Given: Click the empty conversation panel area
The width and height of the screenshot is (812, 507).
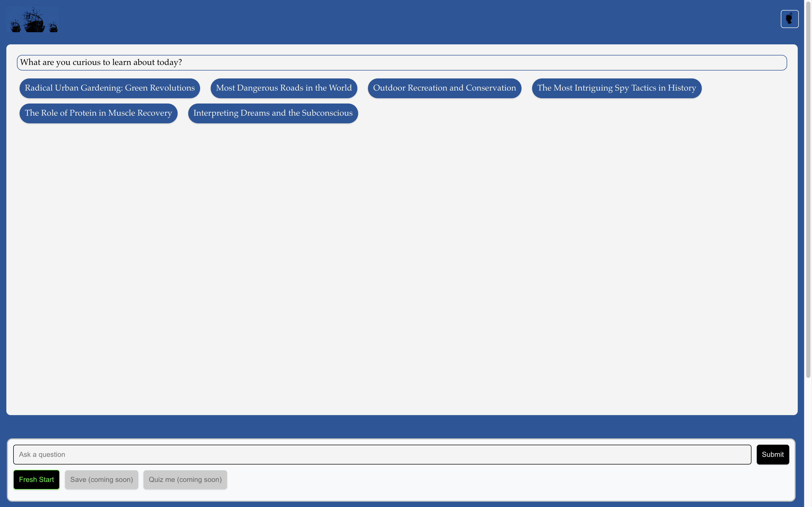Looking at the screenshot, I should (x=402, y=268).
